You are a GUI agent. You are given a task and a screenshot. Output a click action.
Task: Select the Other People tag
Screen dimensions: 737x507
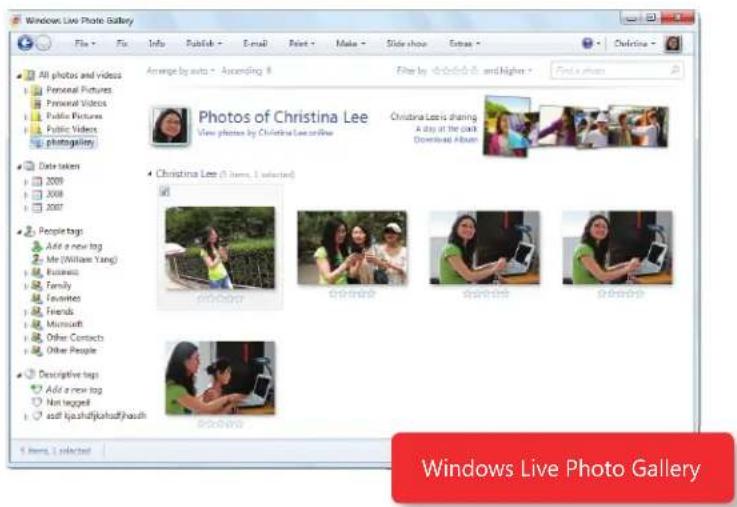(71, 351)
